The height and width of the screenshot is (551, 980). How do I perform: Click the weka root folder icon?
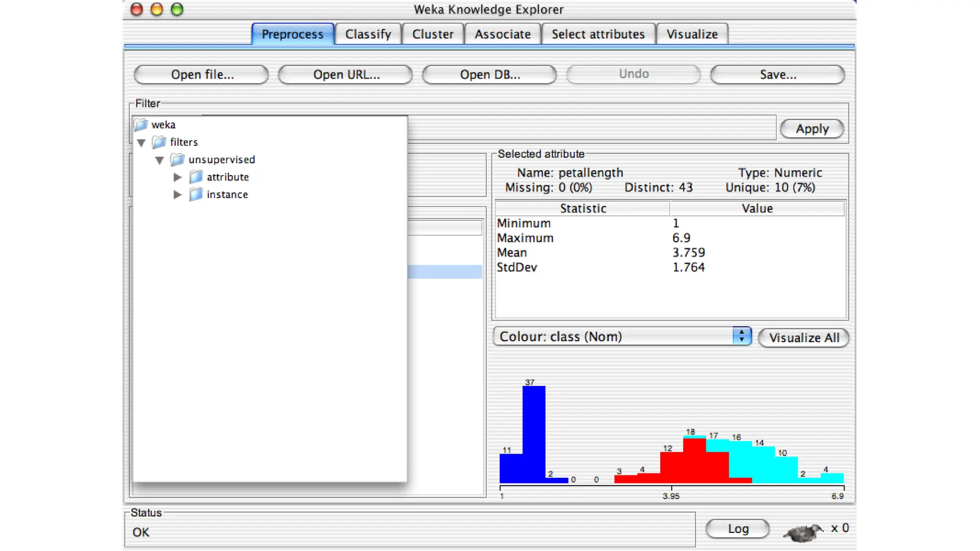[141, 125]
